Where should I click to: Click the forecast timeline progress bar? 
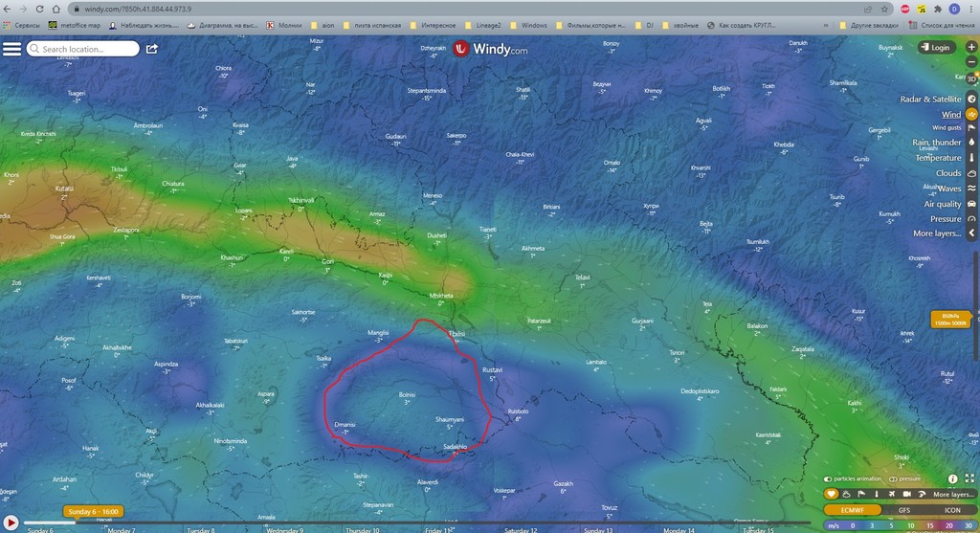(x=415, y=522)
